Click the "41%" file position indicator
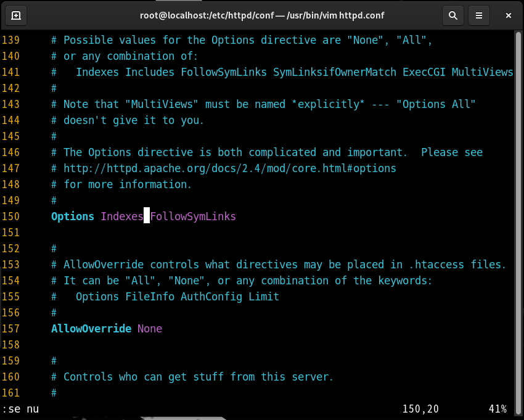 pos(497,409)
